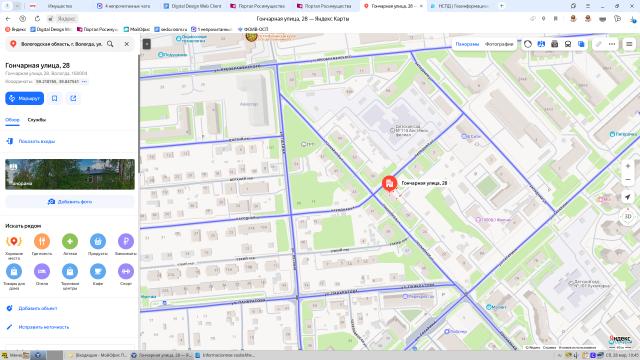Open the hamburger main menu on map
The image size is (640, 360).
(x=629, y=44)
